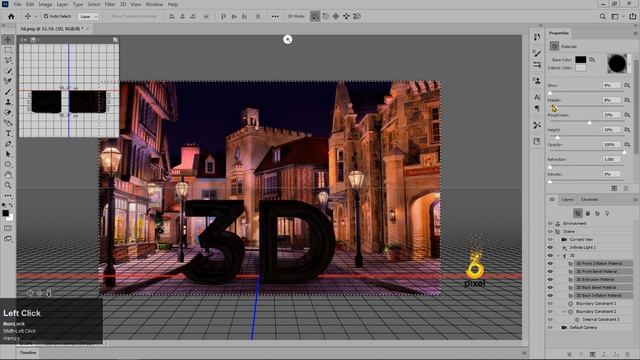The image size is (640, 360).
Task: Select the Current View row
Action: [x=581, y=240]
